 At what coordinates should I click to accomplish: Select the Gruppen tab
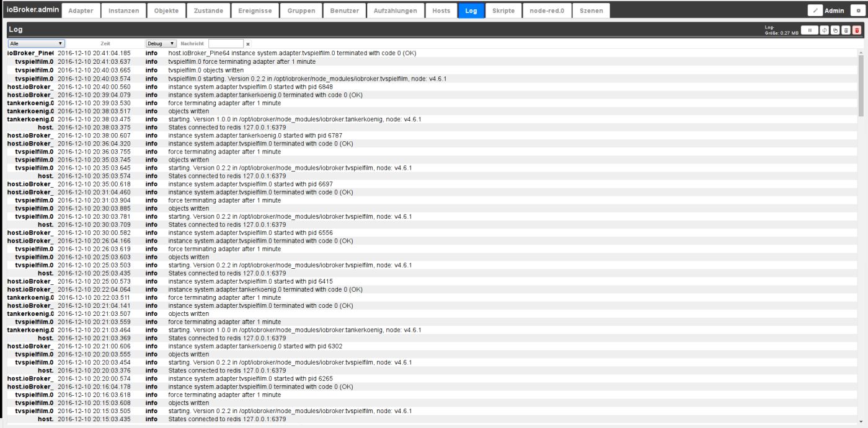coord(301,11)
